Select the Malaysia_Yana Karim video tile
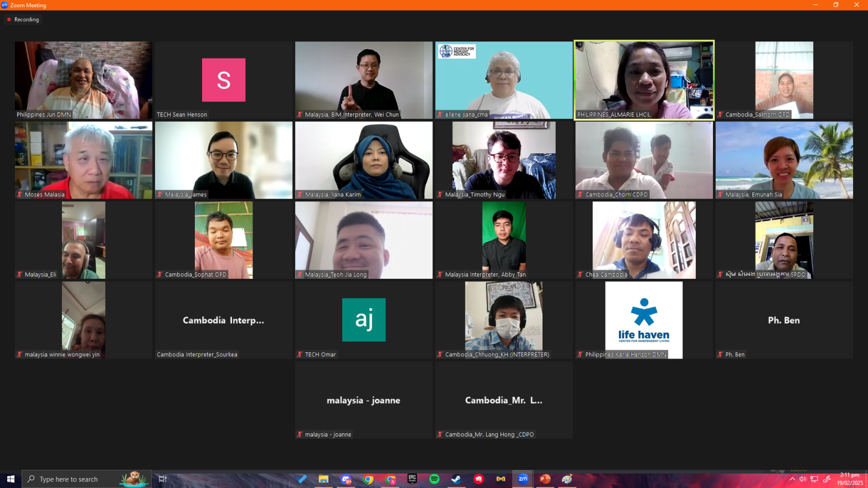 click(364, 160)
